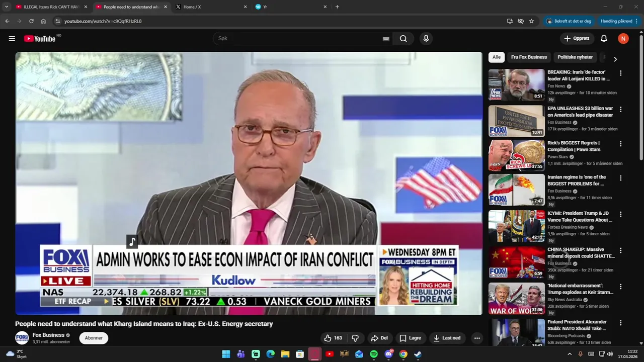This screenshot has width=644, height=362.
Task: Open new browser tab
Action: [337, 7]
